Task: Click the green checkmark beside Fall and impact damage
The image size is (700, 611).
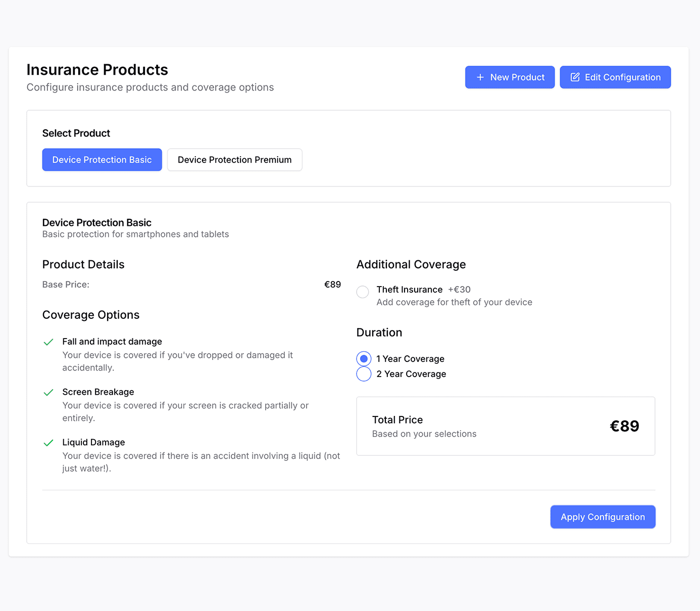Action: 48,342
